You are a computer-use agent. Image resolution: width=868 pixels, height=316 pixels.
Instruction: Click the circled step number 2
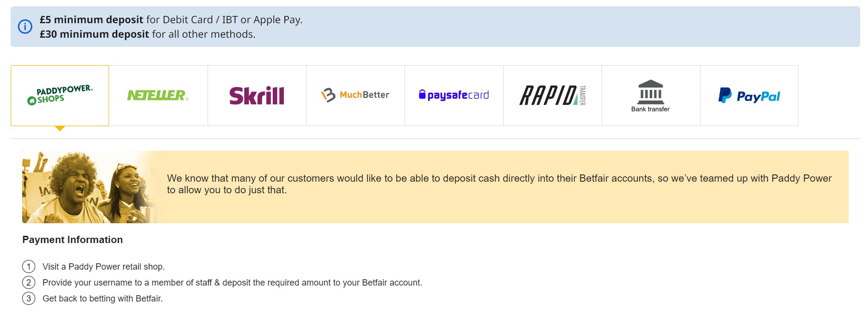[x=28, y=282]
